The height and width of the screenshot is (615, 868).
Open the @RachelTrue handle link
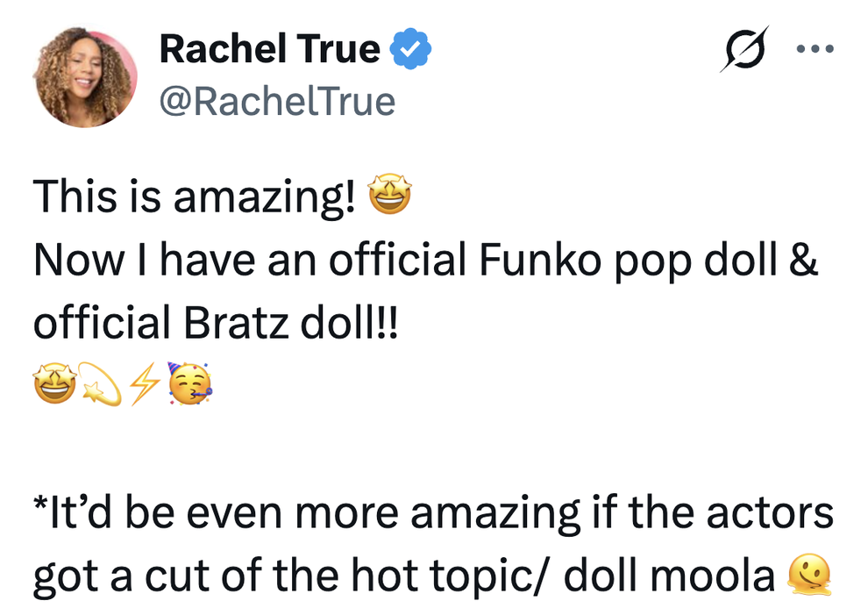pyautogui.click(x=277, y=102)
